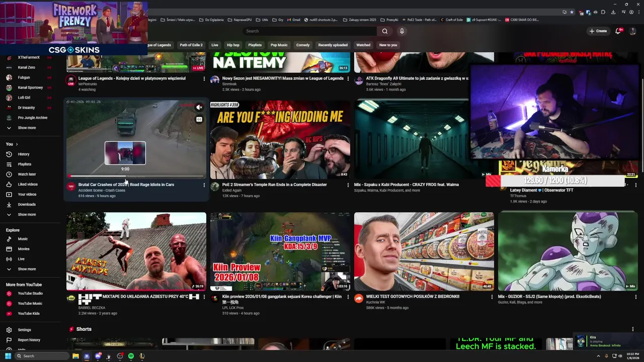Open the Zakupy stream 2025 bookmark folder
Viewport: 644px width, 362px height.
pos(359,20)
